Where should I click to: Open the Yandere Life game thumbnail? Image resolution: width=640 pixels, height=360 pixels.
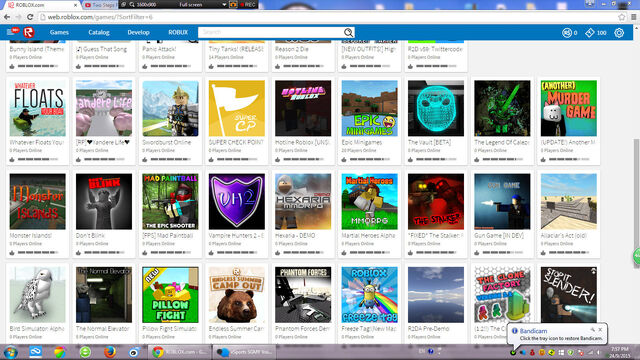[104, 108]
